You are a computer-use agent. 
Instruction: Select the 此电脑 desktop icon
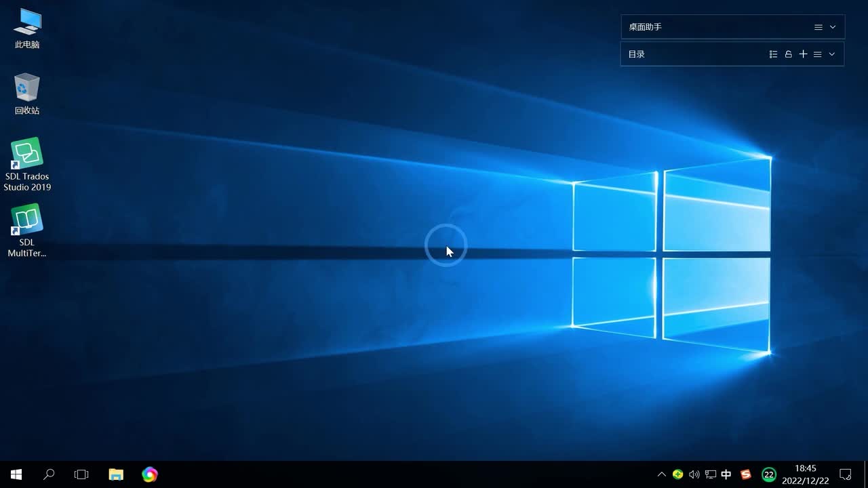[27, 28]
